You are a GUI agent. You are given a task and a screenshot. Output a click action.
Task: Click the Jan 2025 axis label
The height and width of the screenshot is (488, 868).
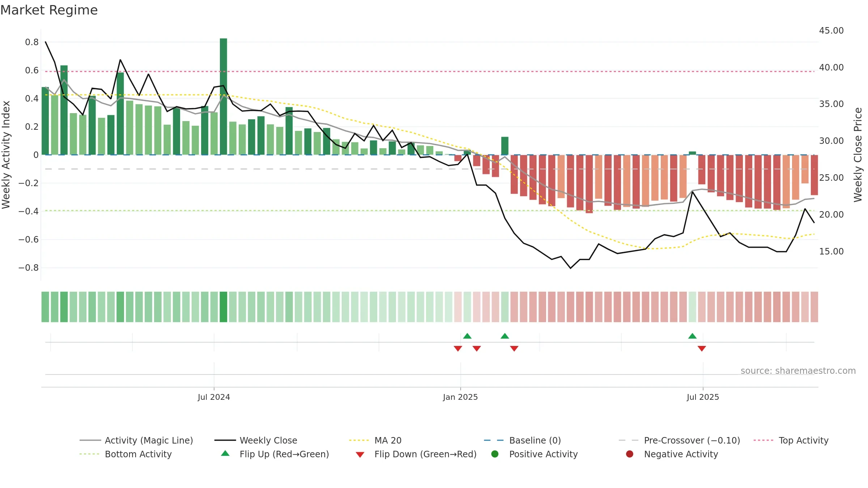point(460,397)
